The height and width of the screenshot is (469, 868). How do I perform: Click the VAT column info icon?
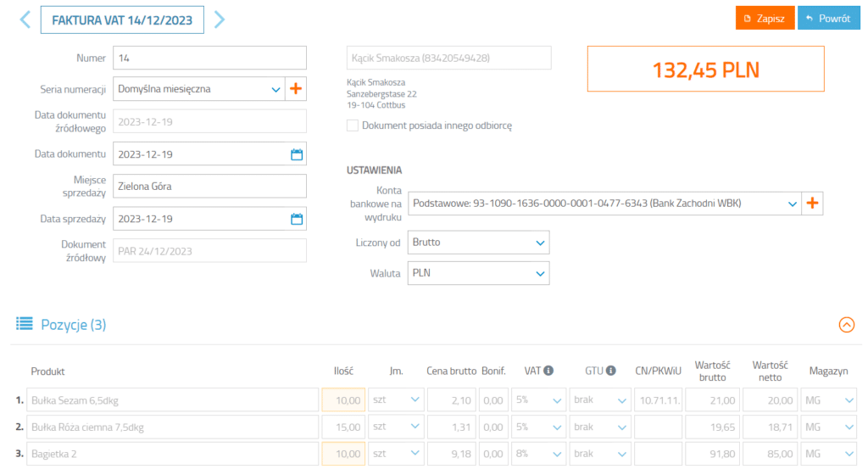click(x=548, y=371)
